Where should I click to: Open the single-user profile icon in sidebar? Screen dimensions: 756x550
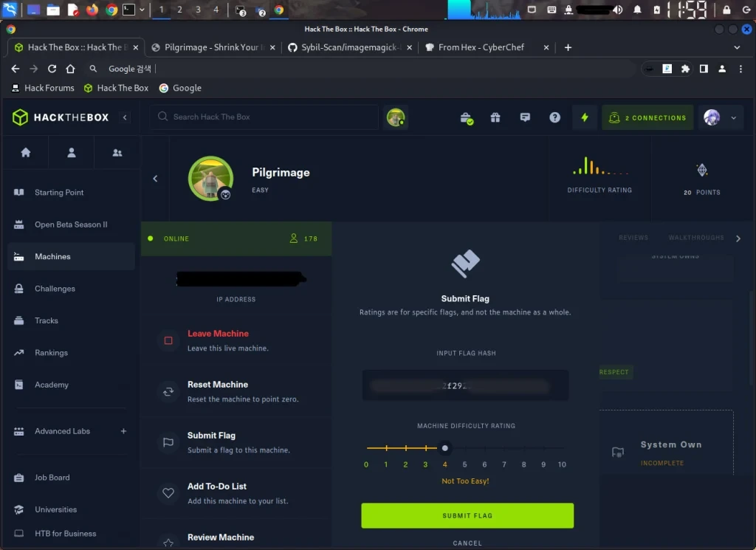pyautogui.click(x=72, y=153)
